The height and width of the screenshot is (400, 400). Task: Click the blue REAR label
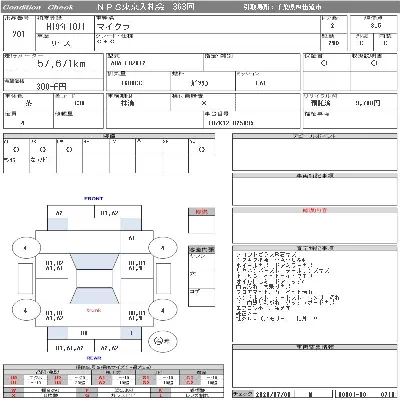coord(94,358)
